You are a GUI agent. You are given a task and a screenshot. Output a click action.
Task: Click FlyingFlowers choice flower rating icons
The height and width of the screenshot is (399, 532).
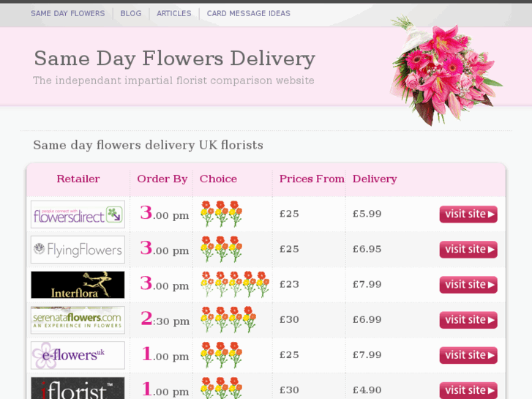[222, 249]
